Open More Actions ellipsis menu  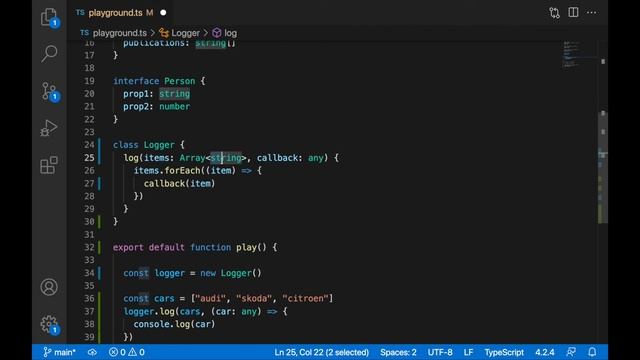pos(591,13)
